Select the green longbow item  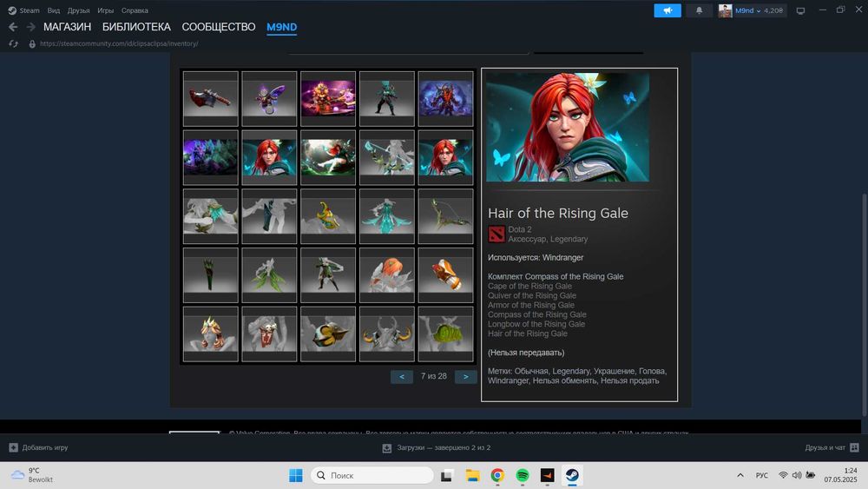[x=445, y=216]
